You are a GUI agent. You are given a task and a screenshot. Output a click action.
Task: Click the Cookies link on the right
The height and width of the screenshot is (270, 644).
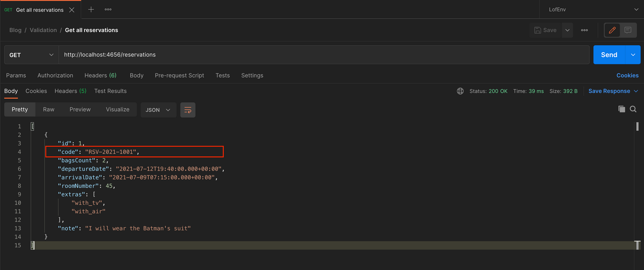[x=627, y=75]
